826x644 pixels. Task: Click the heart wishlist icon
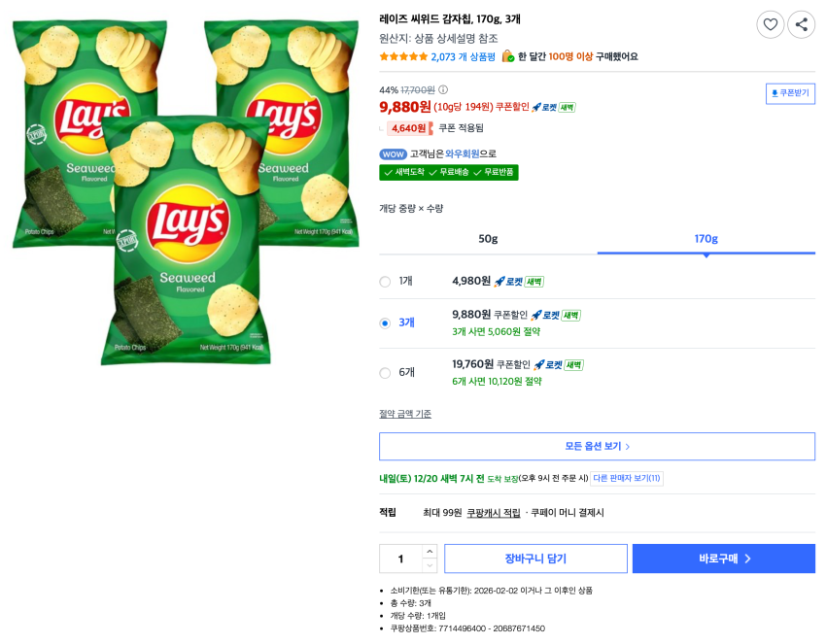click(771, 24)
